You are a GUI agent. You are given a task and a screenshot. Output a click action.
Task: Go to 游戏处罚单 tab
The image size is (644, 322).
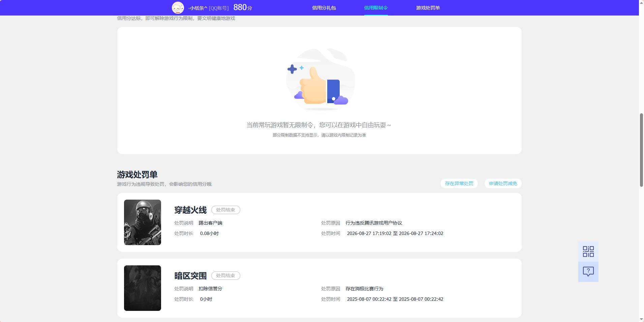[428, 8]
